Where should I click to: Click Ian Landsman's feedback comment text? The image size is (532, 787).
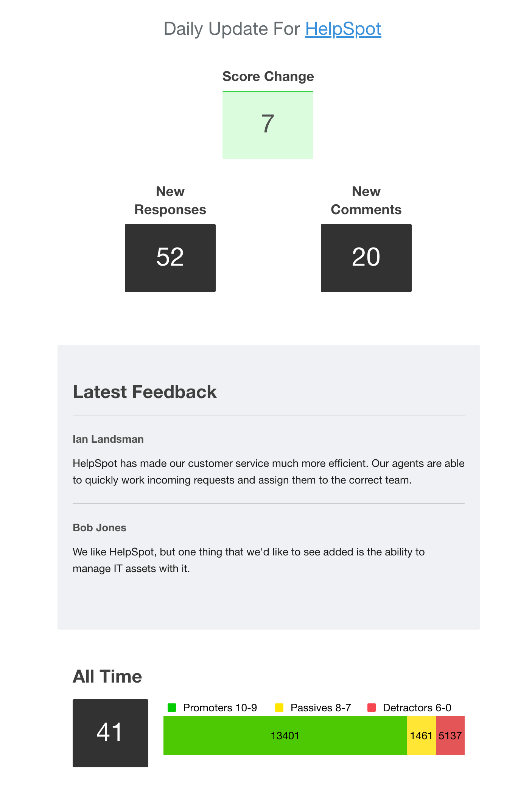click(268, 471)
